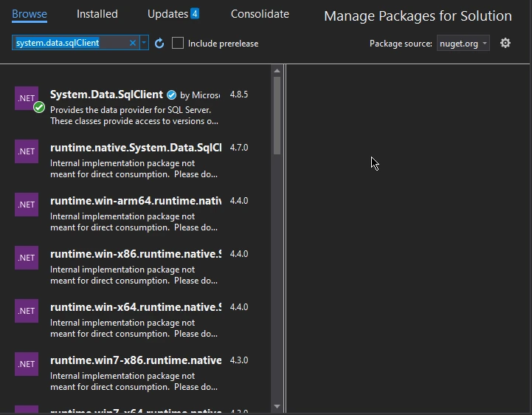Click the package list scroll up arrow

(277, 71)
